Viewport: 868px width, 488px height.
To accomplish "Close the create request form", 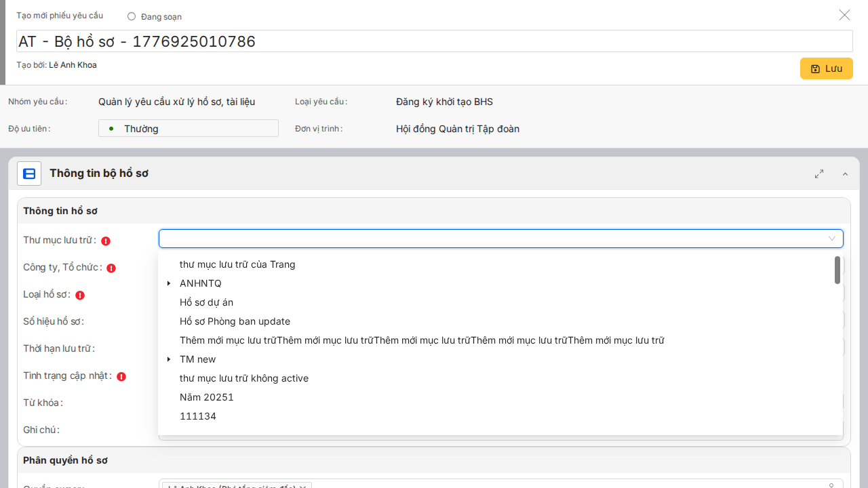I will [844, 15].
